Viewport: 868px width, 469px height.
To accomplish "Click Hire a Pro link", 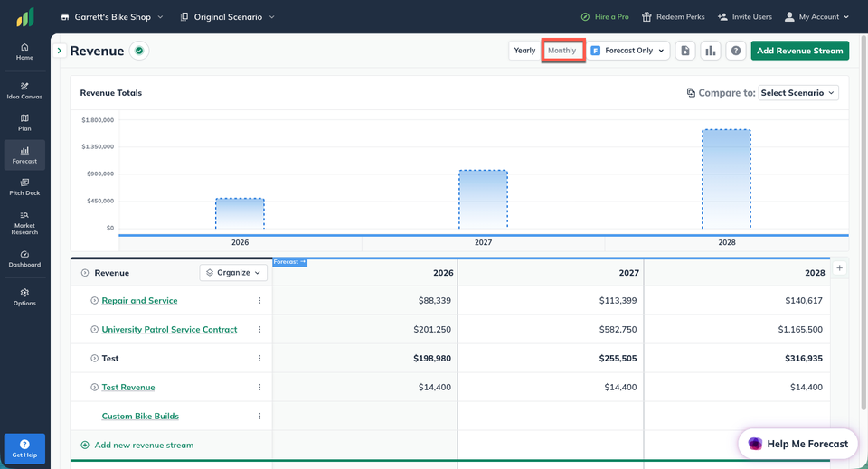I will (x=605, y=17).
